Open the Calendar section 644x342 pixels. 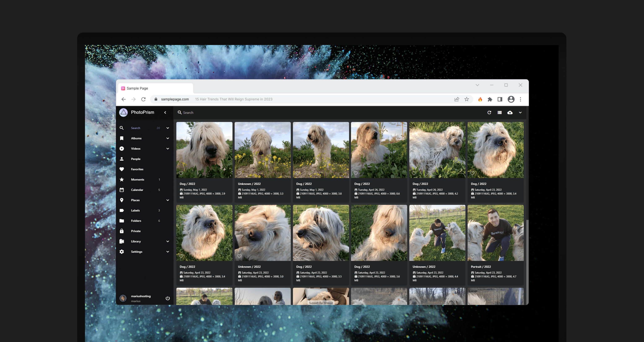click(137, 190)
